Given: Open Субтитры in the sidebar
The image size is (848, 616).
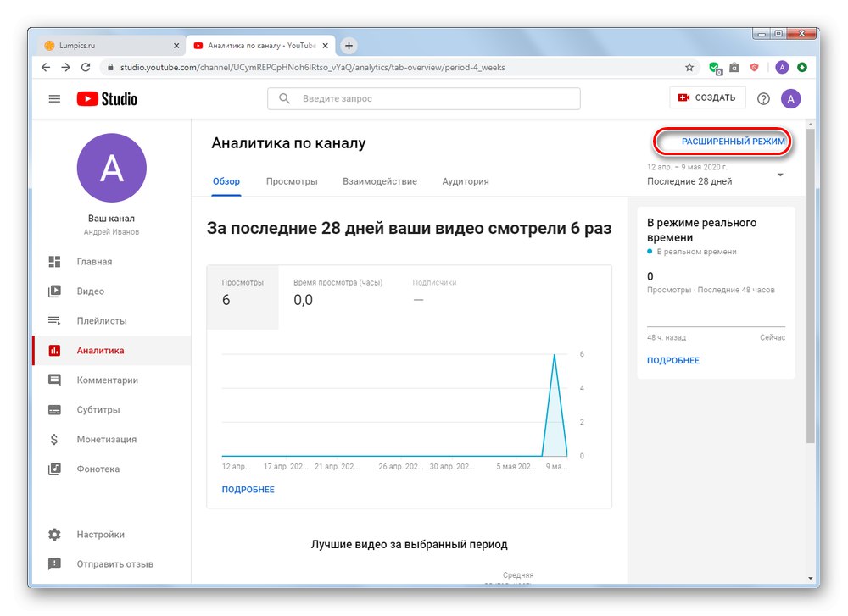Looking at the screenshot, I should [x=111, y=409].
